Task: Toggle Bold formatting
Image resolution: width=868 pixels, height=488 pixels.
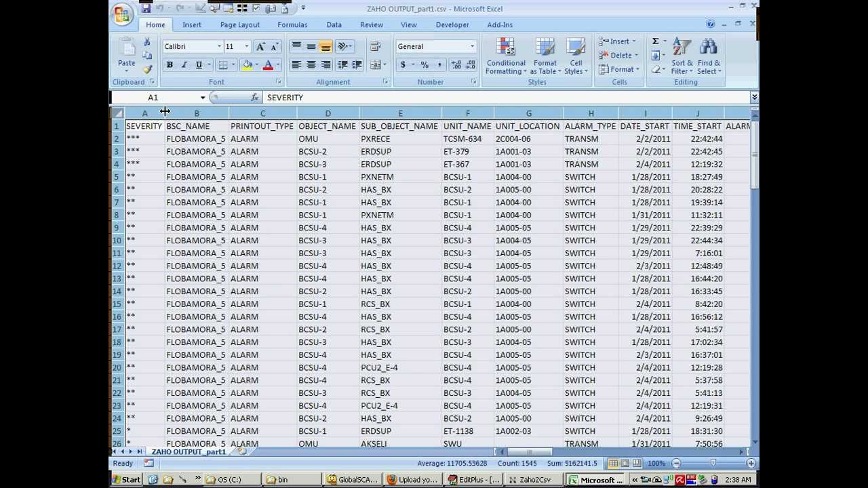Action: pyautogui.click(x=170, y=65)
